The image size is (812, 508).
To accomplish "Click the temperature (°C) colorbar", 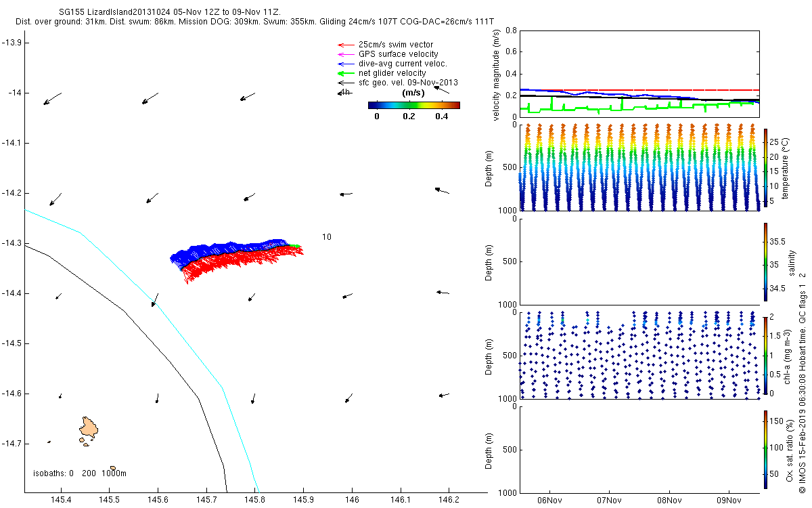I will (765, 167).
